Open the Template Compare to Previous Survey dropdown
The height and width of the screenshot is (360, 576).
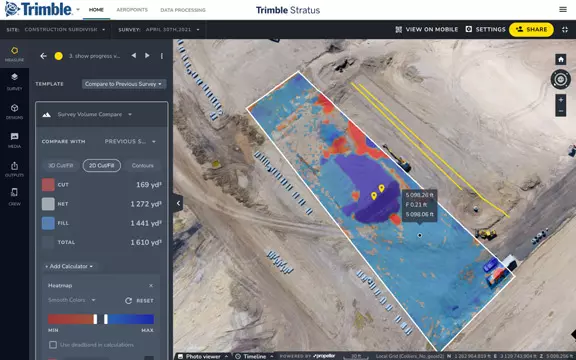124,84
